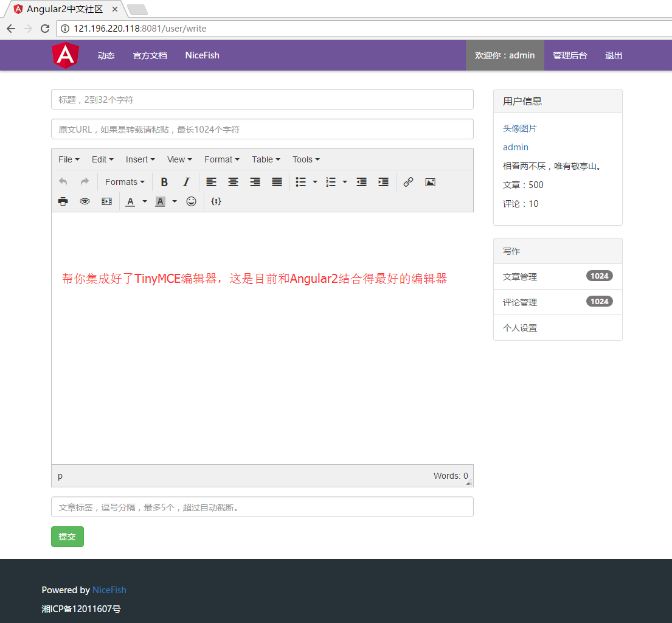Viewport: 672px width, 623px height.
Task: Align text center
Action: pyautogui.click(x=233, y=182)
